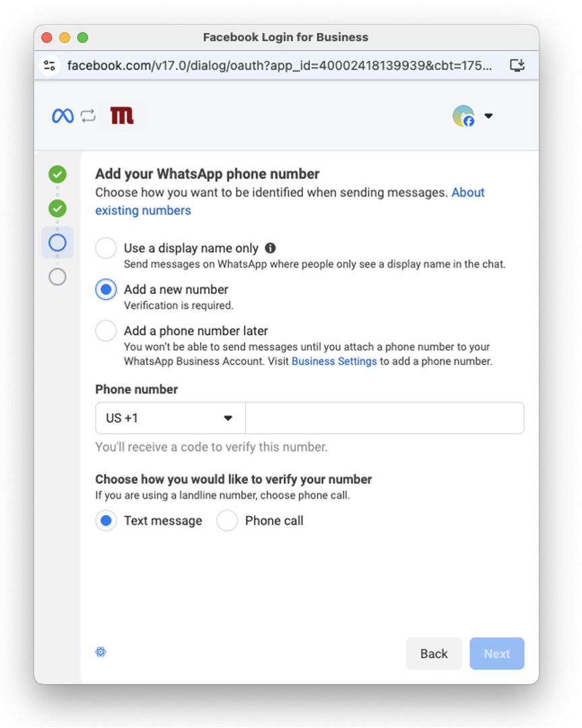Click the Back button
The width and height of the screenshot is (582, 728).
(x=434, y=653)
